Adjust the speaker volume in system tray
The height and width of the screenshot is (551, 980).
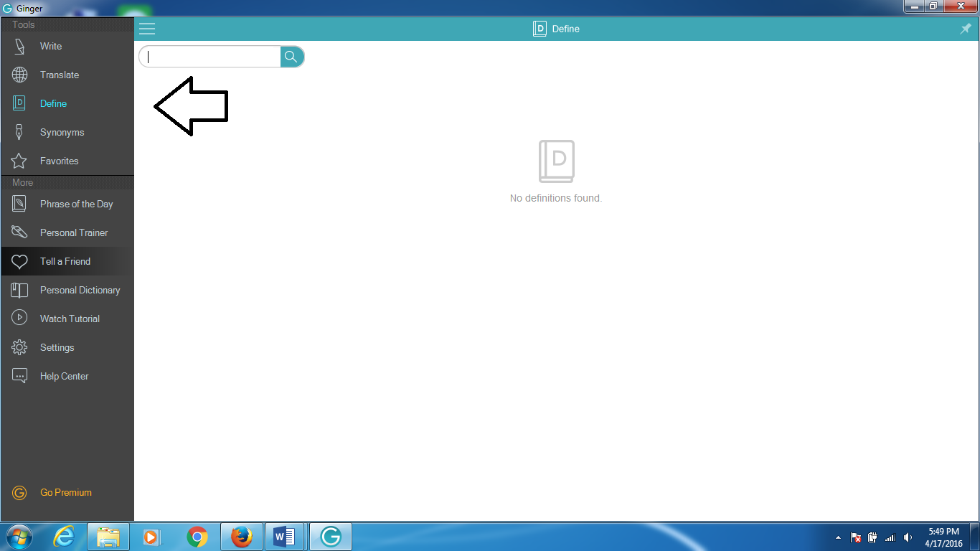907,537
